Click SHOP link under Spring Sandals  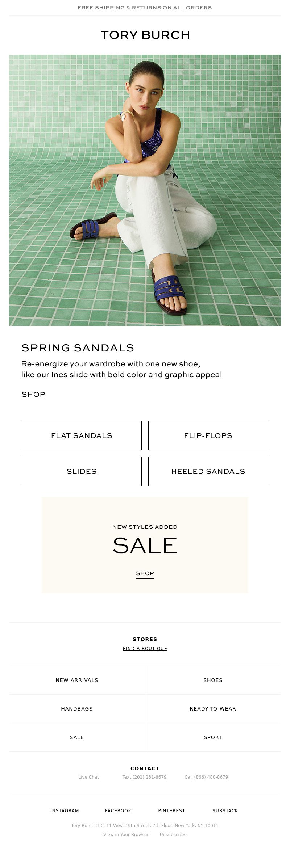pyautogui.click(x=33, y=395)
